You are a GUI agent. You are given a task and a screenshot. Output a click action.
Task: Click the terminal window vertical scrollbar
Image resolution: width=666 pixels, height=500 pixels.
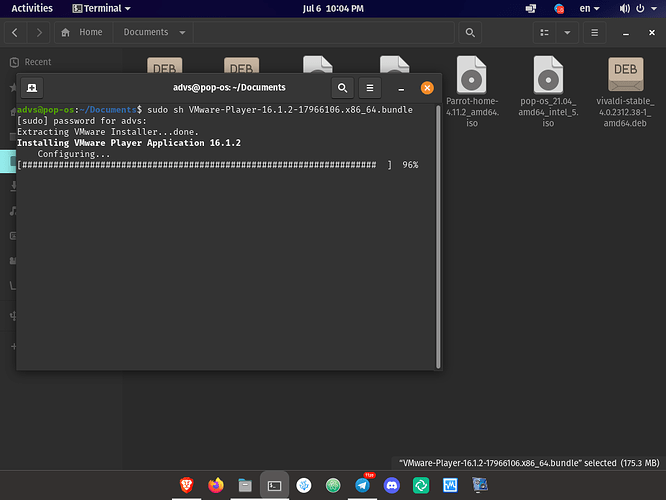click(x=438, y=237)
